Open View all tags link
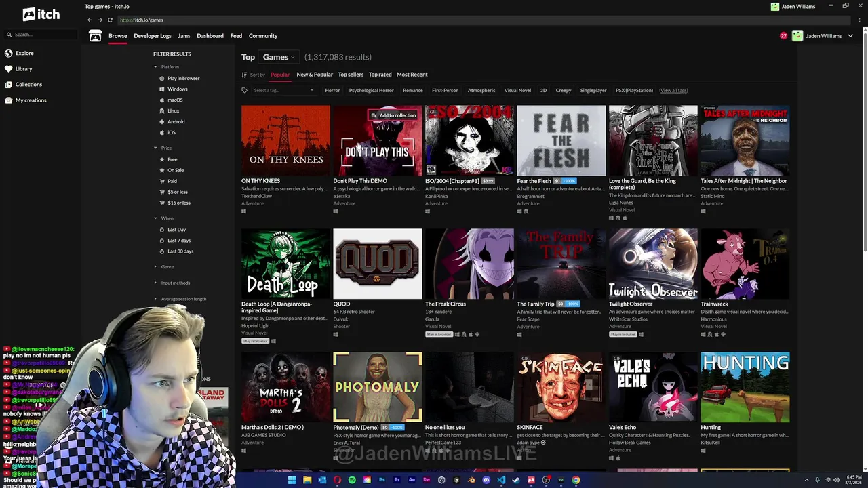 (673, 90)
